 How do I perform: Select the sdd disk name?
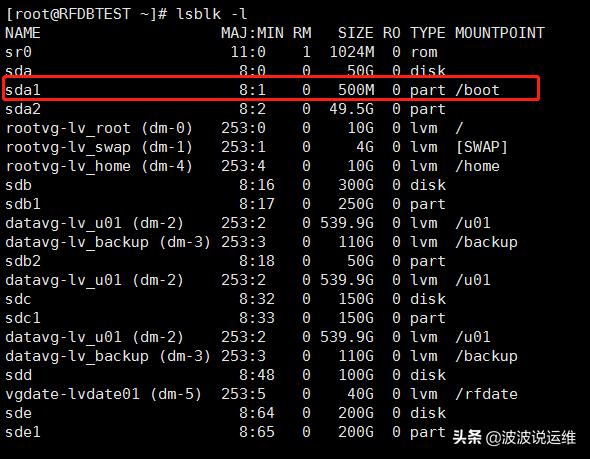point(18,375)
